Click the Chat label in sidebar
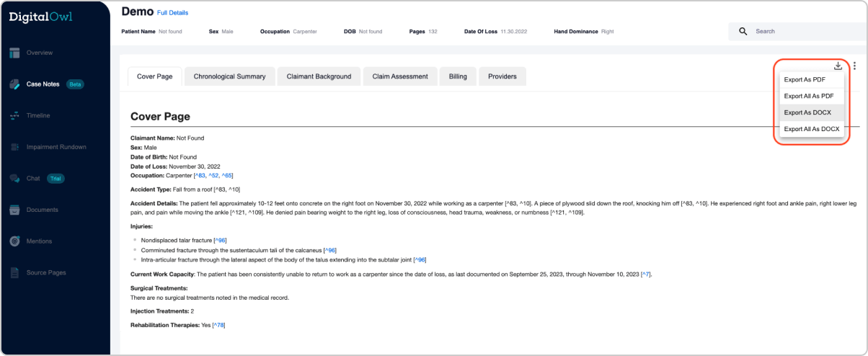Screen dimensions: 868x356 coord(33,178)
